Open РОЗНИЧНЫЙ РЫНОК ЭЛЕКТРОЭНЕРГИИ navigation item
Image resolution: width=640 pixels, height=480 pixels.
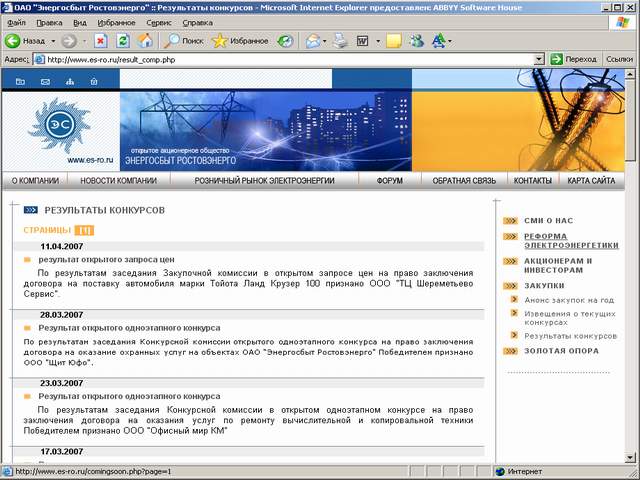pyautogui.click(x=264, y=180)
